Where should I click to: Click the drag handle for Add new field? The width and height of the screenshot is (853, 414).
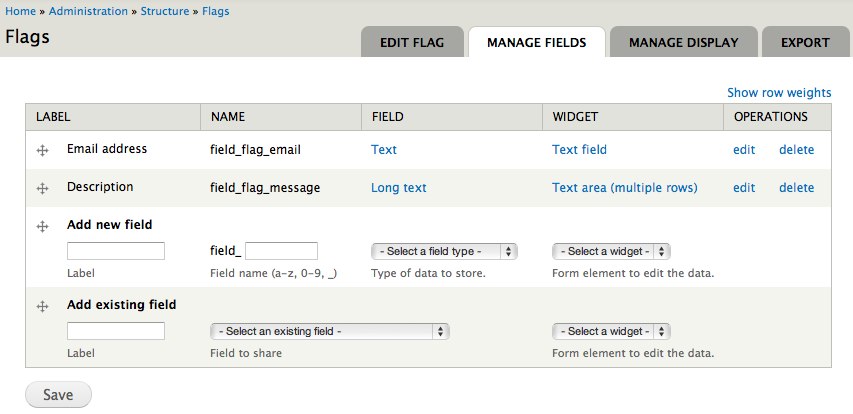[x=42, y=227]
